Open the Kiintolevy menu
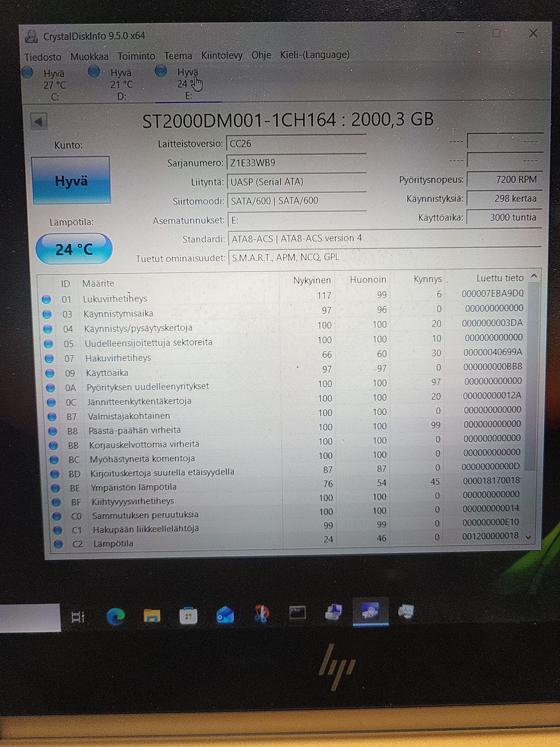Viewport: 560px width, 747px height. [x=222, y=55]
